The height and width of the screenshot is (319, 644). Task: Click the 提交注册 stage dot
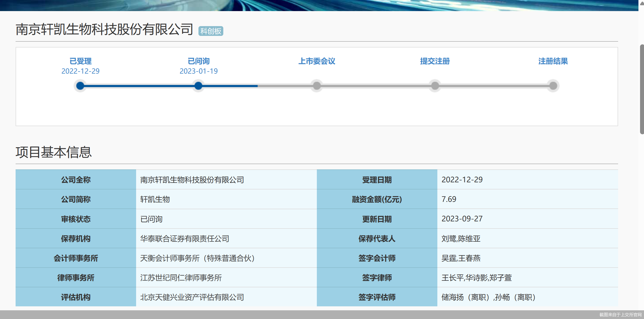(435, 86)
